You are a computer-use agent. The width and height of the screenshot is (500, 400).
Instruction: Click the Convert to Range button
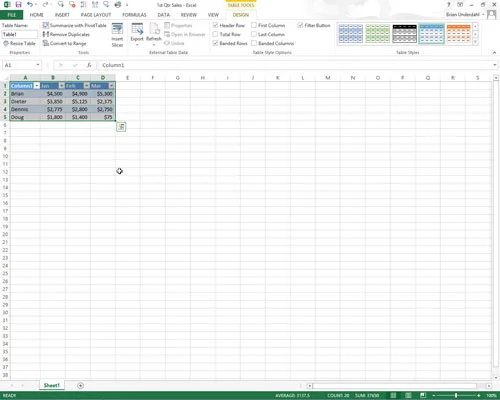point(65,43)
